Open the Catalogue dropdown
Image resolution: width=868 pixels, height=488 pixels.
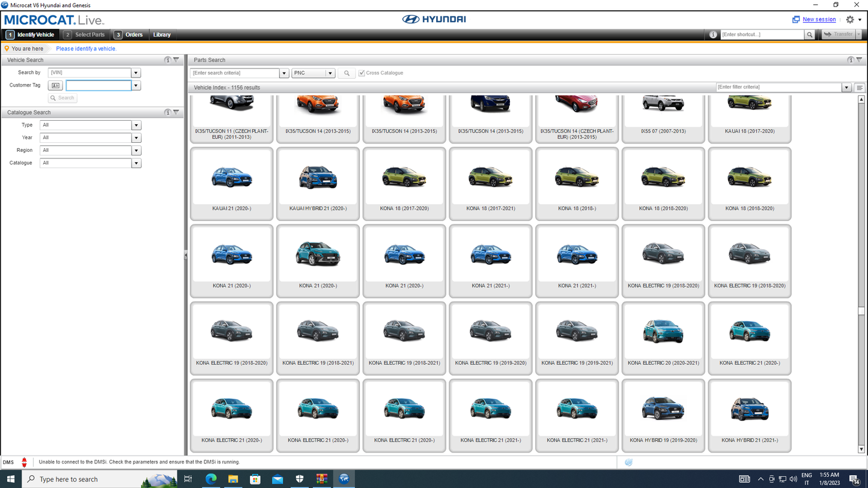click(x=136, y=163)
